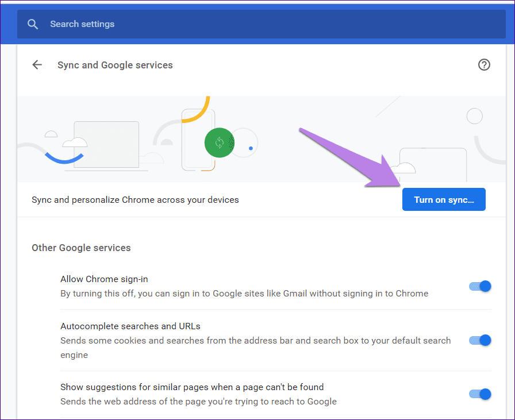Click the Turn on sync button

pos(444,199)
